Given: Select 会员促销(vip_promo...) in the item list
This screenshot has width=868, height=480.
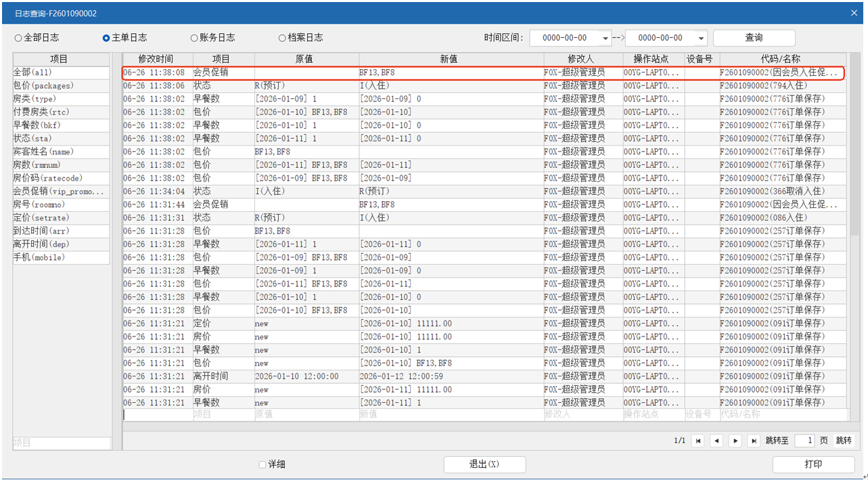Looking at the screenshot, I should coord(61,192).
